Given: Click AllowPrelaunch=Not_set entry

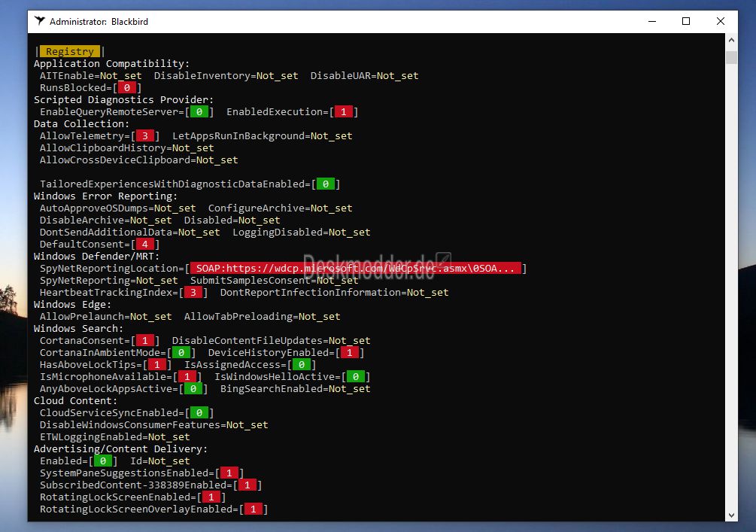Looking at the screenshot, I should point(105,317).
